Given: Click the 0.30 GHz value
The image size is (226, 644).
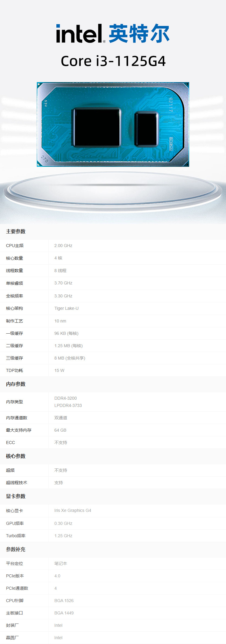Looking at the screenshot, I should pos(63,523).
